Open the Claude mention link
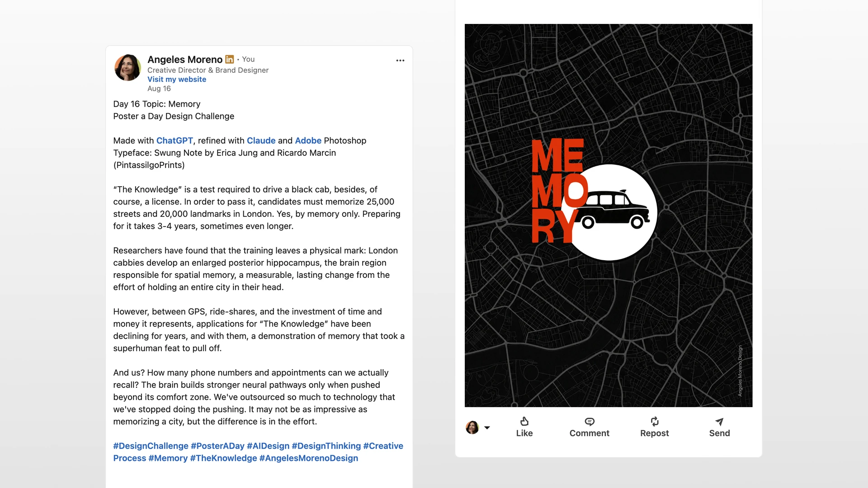This screenshot has height=488, width=868. 261,141
